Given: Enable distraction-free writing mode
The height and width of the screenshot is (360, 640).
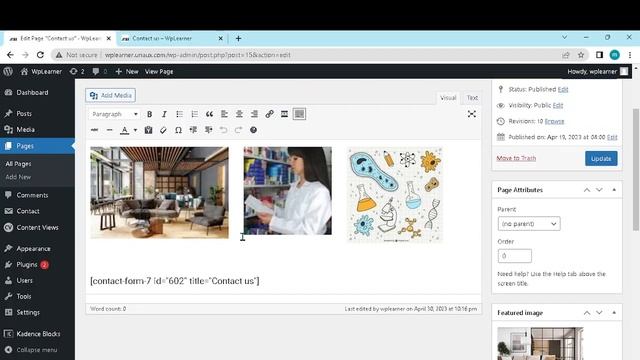Looking at the screenshot, I should tap(472, 114).
